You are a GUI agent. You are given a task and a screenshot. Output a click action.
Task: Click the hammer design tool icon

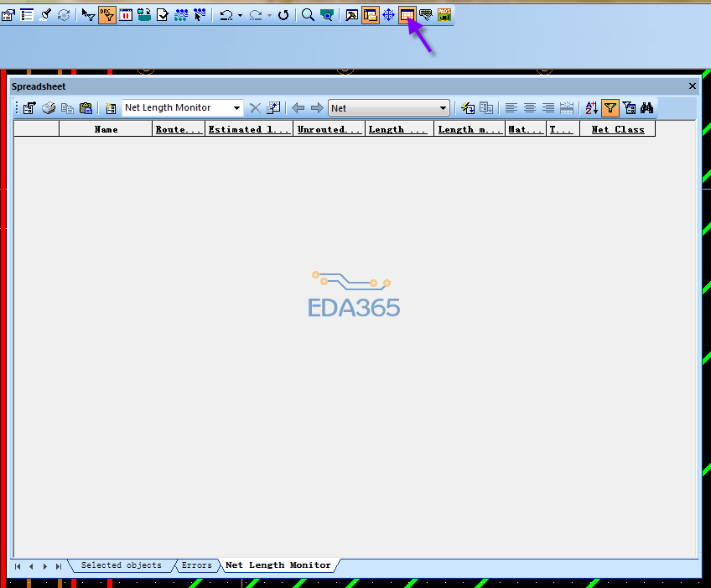pos(351,15)
